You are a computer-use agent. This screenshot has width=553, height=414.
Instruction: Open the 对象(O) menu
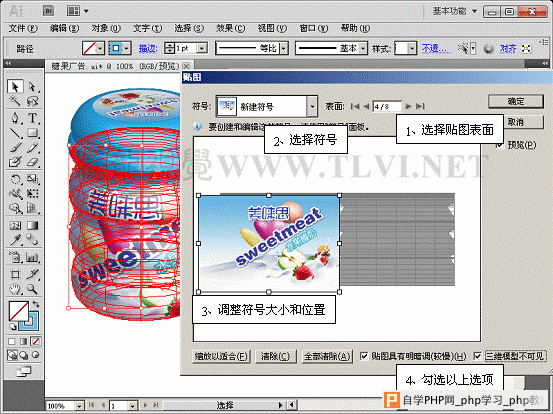[106, 28]
